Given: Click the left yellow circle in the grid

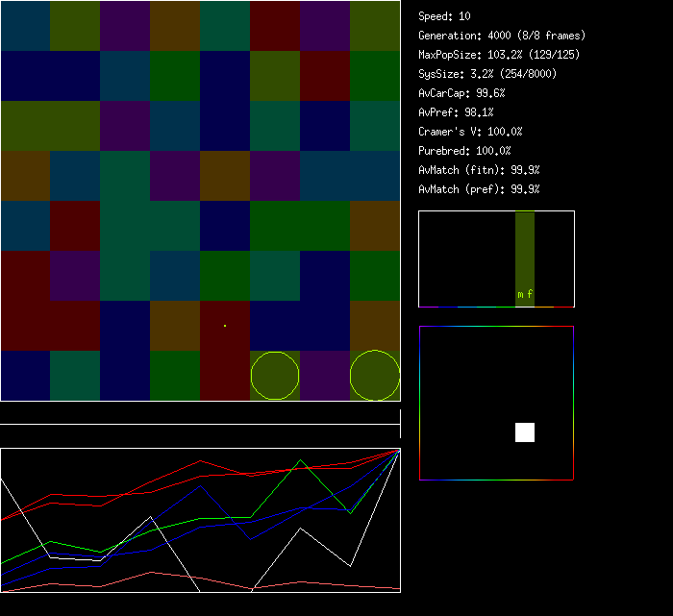Looking at the screenshot, I should (275, 376).
